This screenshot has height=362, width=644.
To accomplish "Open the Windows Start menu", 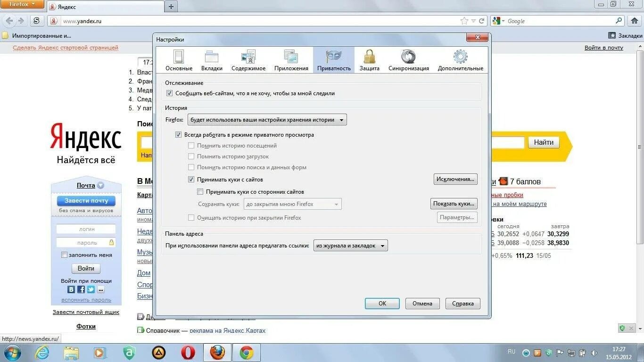I will [x=12, y=353].
